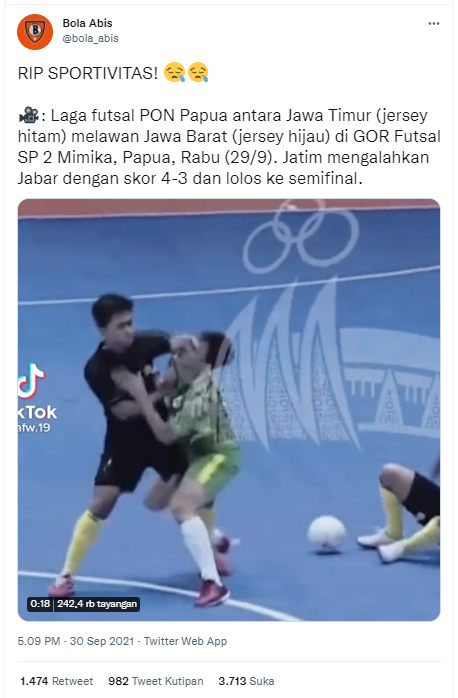
Task: Click the second crying face emoji
Action: [x=198, y=73]
